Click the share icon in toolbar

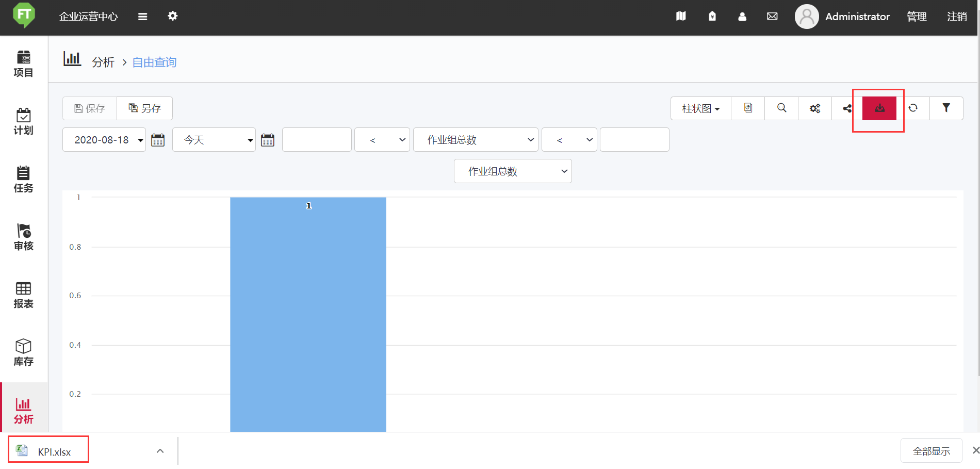[847, 108]
